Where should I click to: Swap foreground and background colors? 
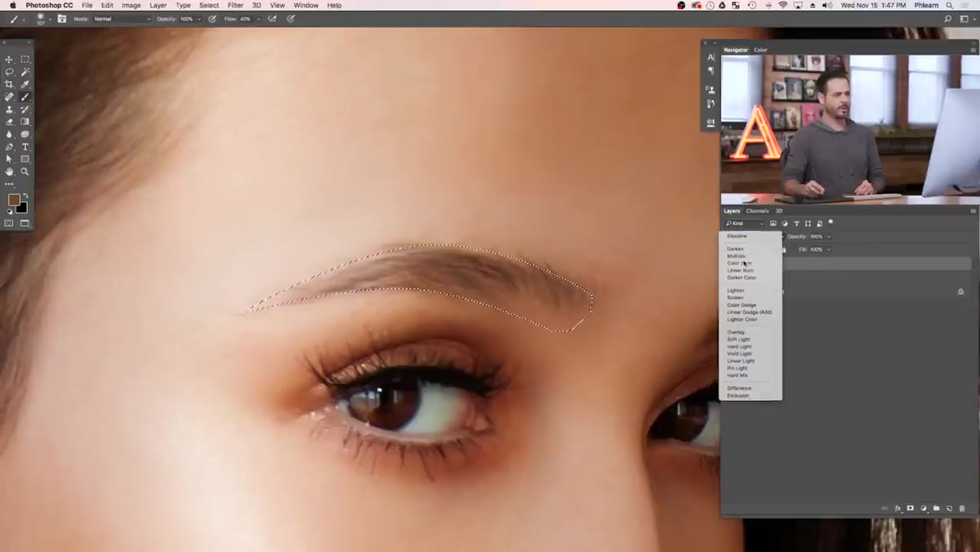(x=26, y=195)
